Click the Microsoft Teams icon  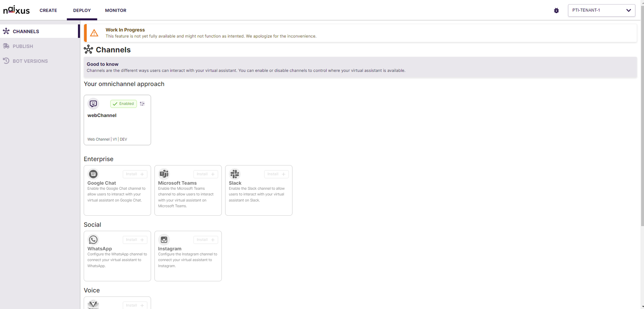pyautogui.click(x=164, y=174)
